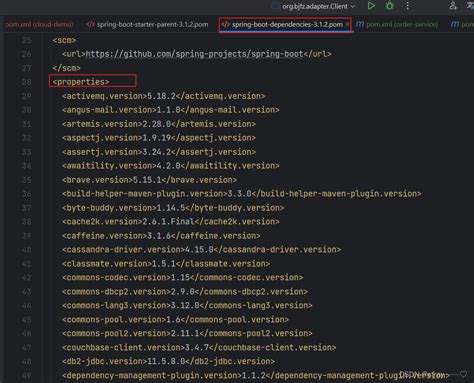Switch to the pom.xml (cloud-demo) tab
This screenshot has height=383, width=474.
[x=39, y=24]
